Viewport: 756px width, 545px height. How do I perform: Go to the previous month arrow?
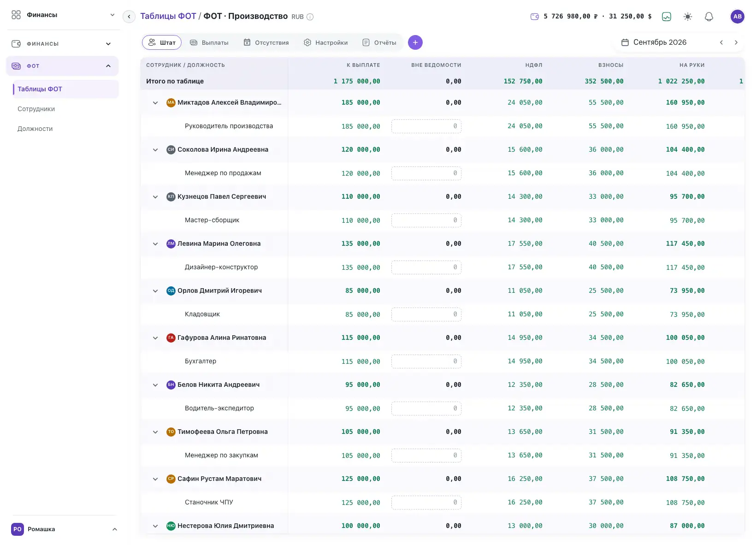point(721,42)
